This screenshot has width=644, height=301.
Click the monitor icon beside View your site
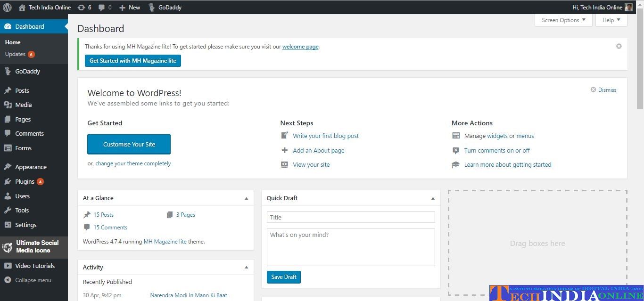[284, 164]
